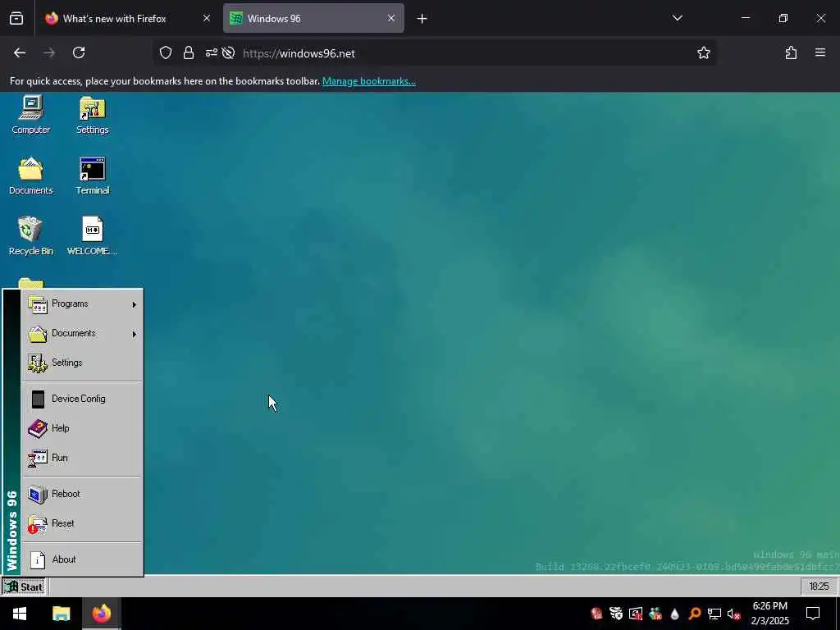The image size is (840, 630).
Task: Click the autoplay blocked icon
Action: (229, 53)
